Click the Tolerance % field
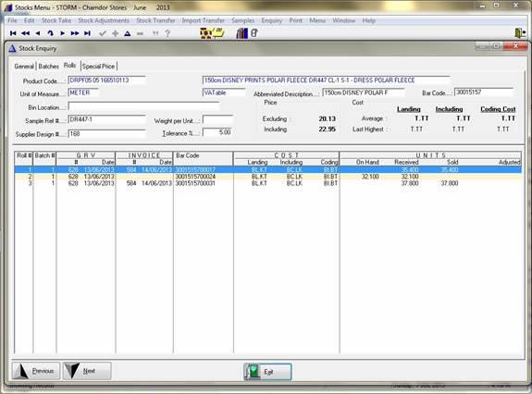The width and height of the screenshot is (532, 394). coord(217,132)
